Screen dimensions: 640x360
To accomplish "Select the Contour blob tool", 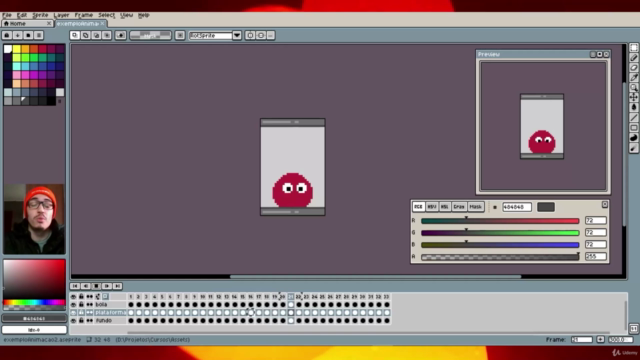I will pos(633,138).
